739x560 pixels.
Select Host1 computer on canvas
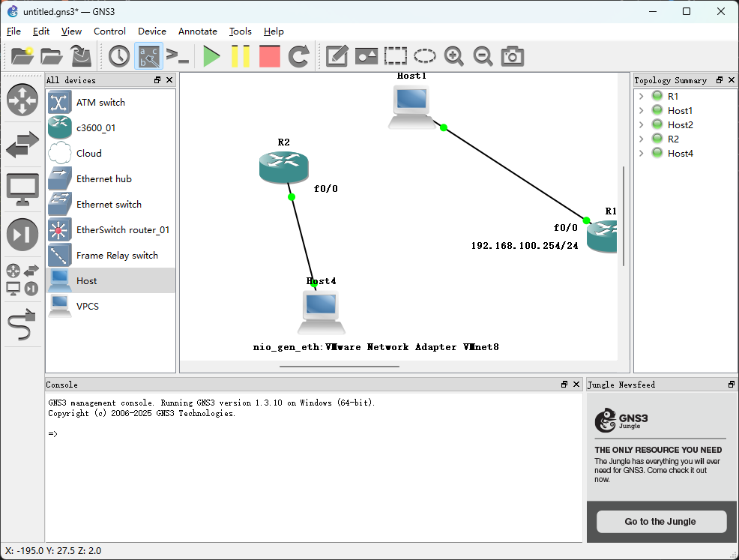411,107
